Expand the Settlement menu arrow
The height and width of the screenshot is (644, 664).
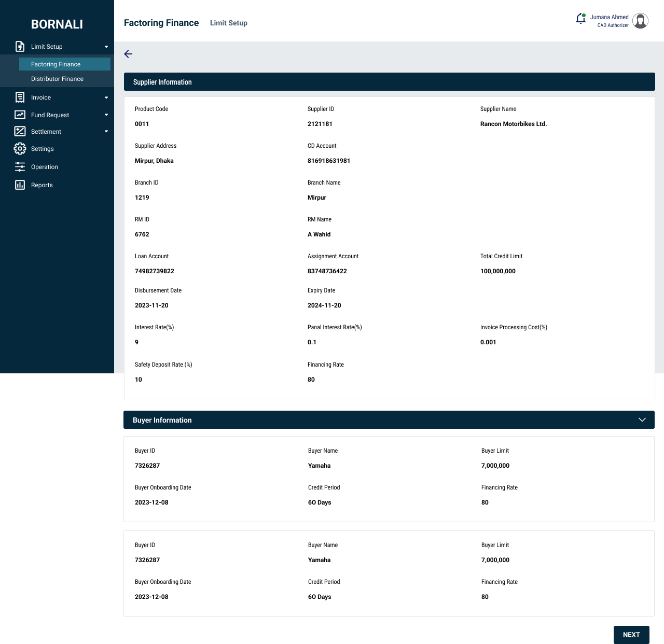[x=106, y=132]
